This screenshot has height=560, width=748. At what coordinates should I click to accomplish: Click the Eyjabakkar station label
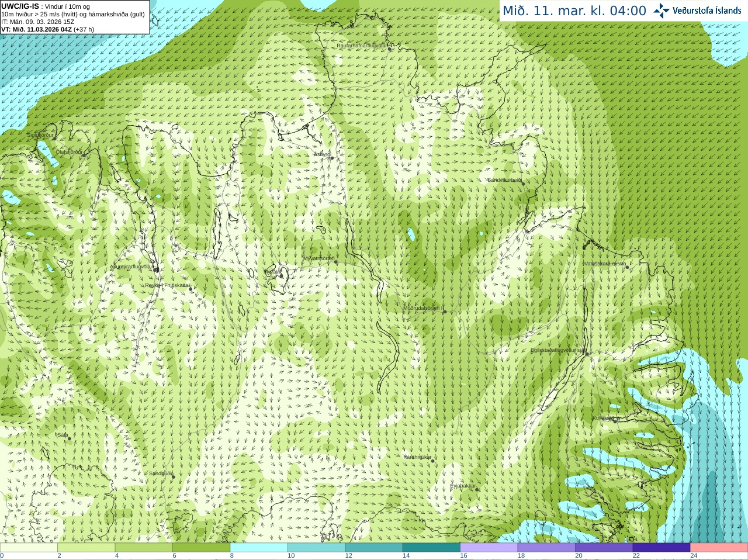(x=463, y=486)
